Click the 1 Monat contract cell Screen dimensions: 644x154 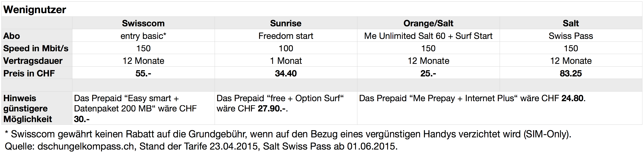[286, 61]
